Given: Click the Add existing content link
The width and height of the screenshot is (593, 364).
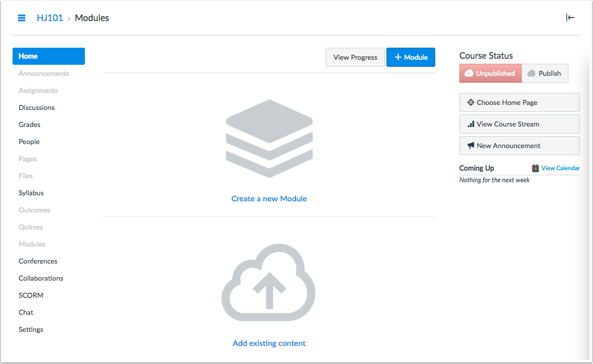Looking at the screenshot, I should coord(269,343).
